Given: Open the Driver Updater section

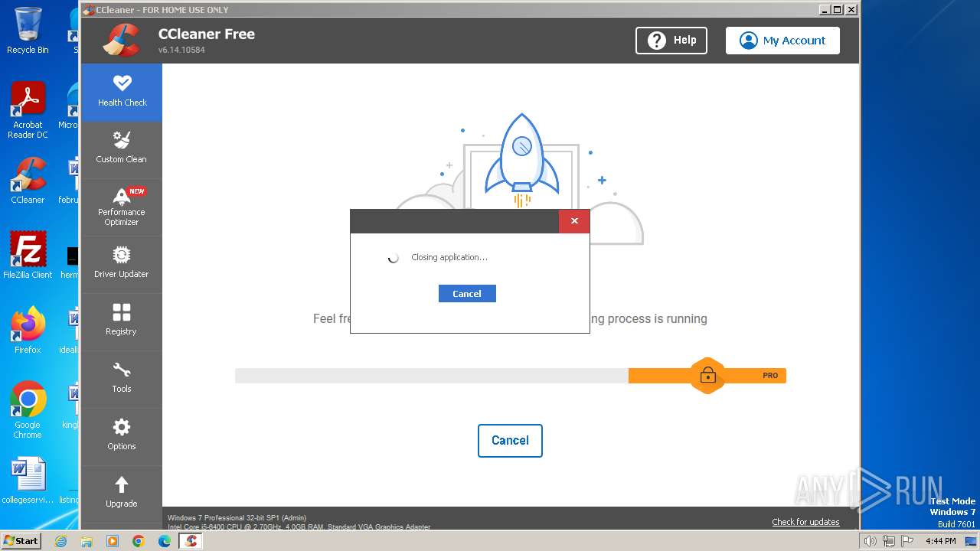Looking at the screenshot, I should click(x=122, y=264).
